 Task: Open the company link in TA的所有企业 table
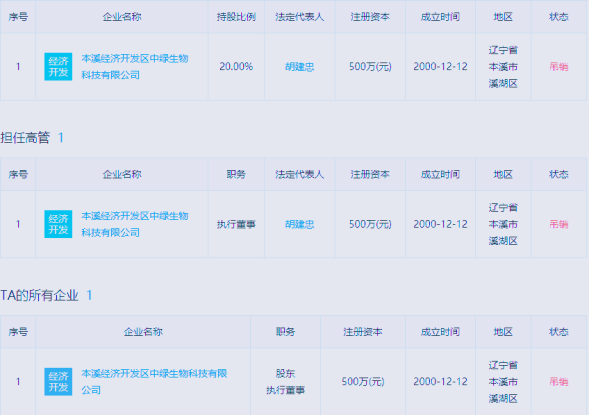[x=154, y=382]
